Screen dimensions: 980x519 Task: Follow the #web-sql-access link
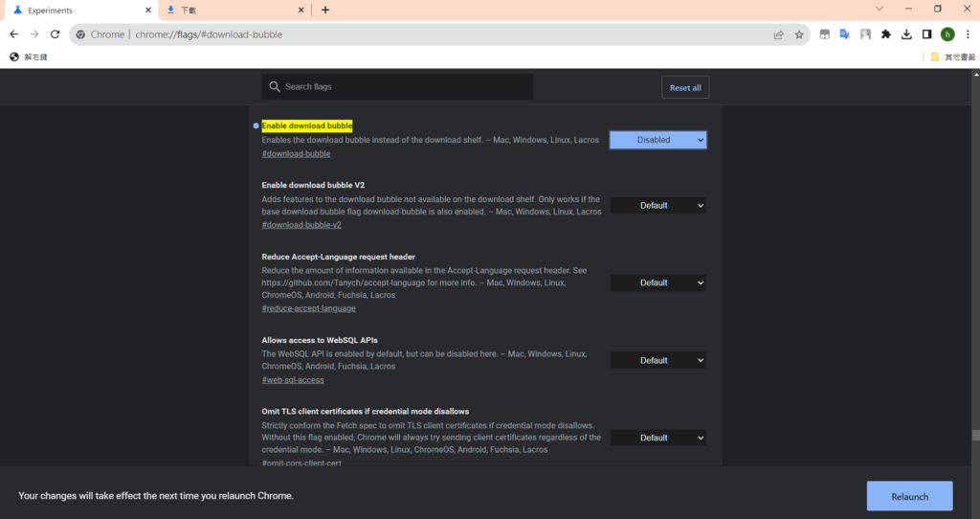(x=293, y=380)
